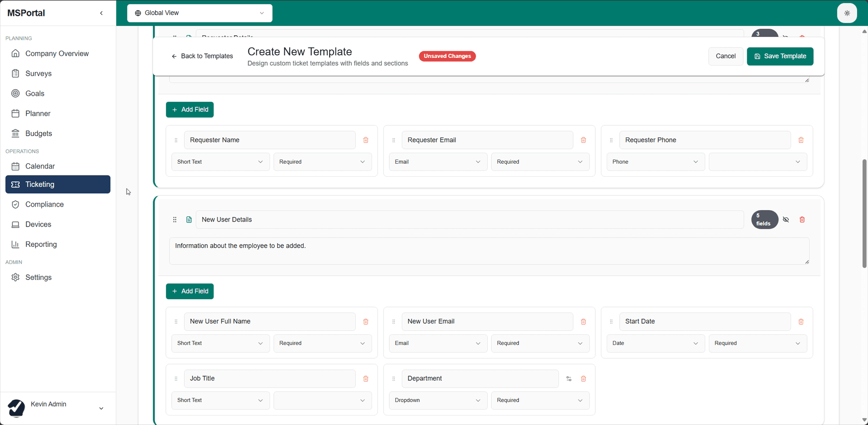868x425 pixels.
Task: Expand the Global View selector
Action: point(199,13)
